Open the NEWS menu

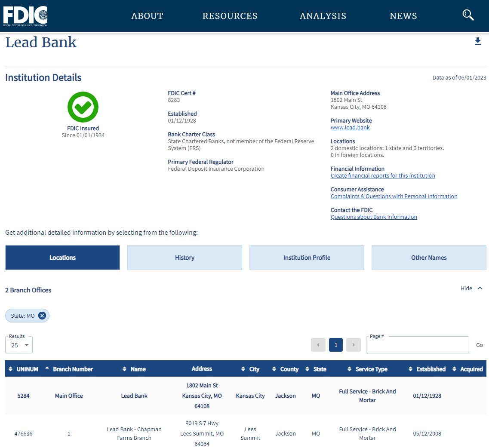click(403, 16)
